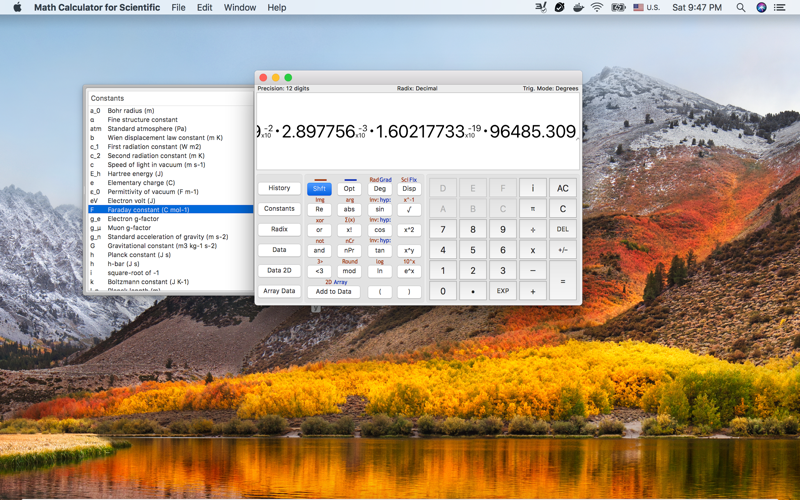Click the +/- sign change key
Viewport: 800px width, 500px height.
tap(563, 250)
